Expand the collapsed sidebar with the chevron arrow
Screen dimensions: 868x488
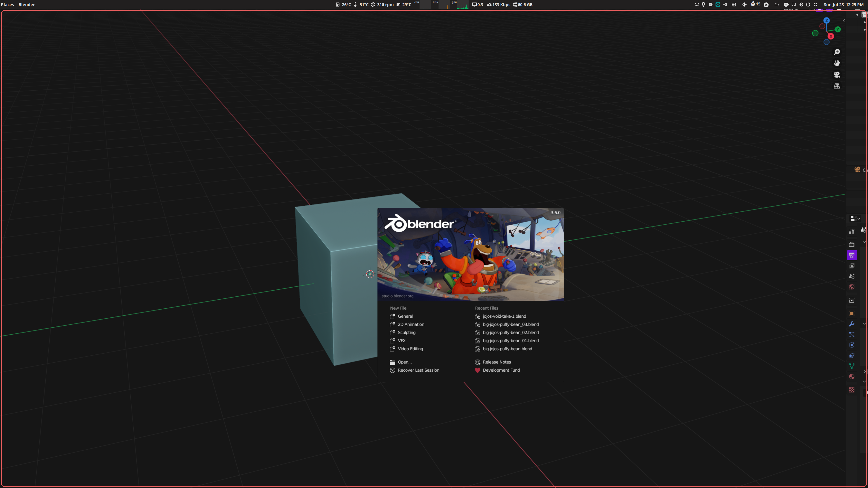pyautogui.click(x=844, y=21)
